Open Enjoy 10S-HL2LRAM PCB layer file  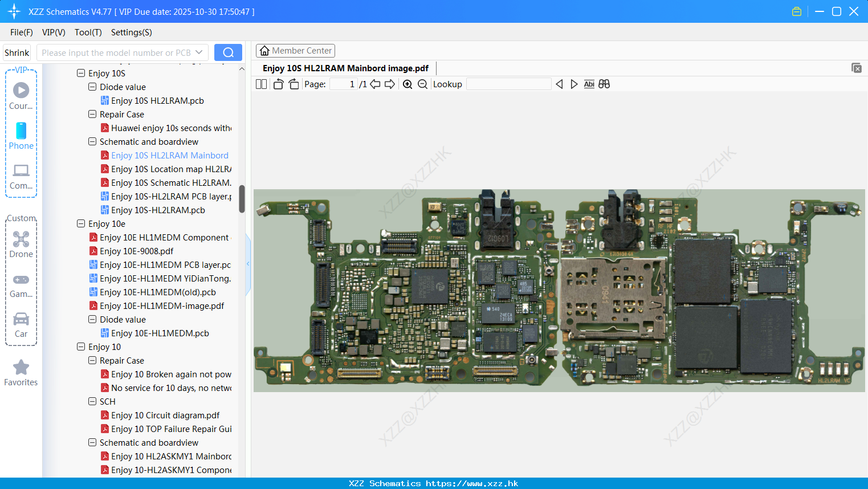click(x=166, y=196)
